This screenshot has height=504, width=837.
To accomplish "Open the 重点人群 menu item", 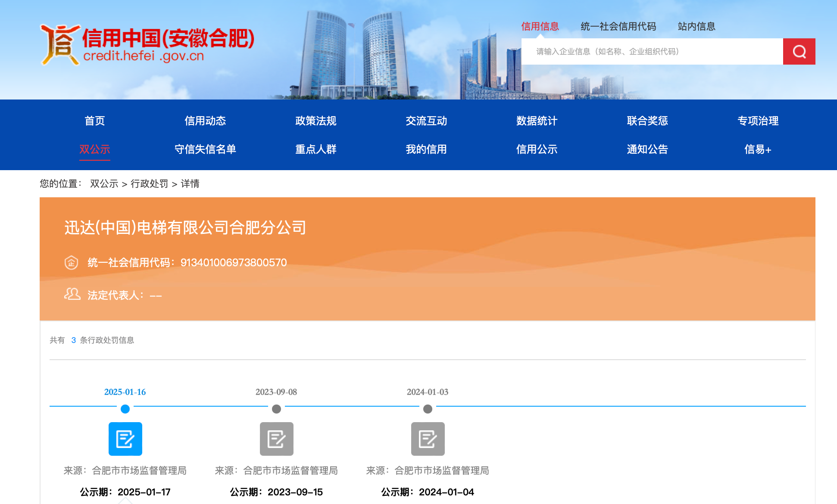I will (316, 149).
